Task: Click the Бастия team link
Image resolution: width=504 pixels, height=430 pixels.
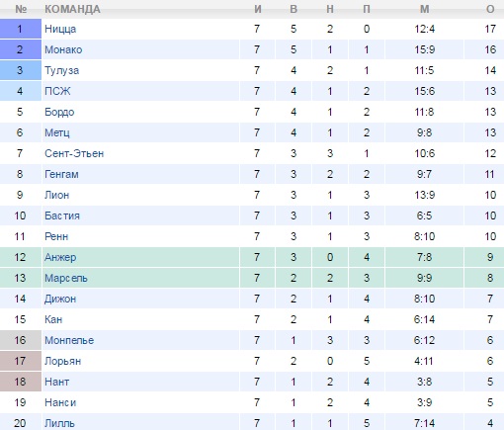Action: tap(62, 215)
